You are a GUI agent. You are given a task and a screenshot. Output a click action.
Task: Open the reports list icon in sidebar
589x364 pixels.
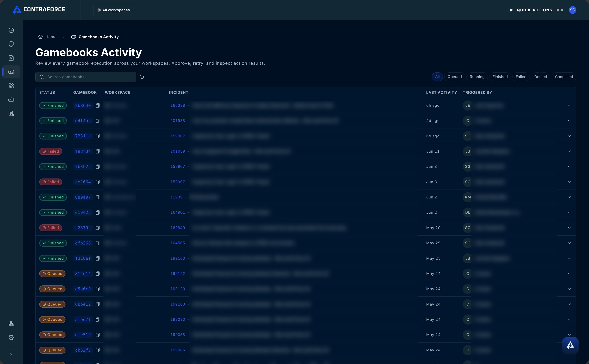pos(11,113)
